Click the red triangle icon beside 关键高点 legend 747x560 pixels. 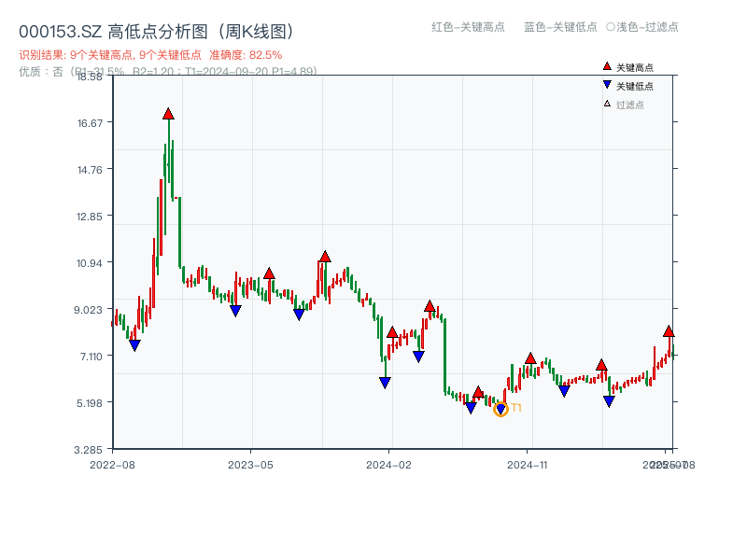tap(606, 66)
